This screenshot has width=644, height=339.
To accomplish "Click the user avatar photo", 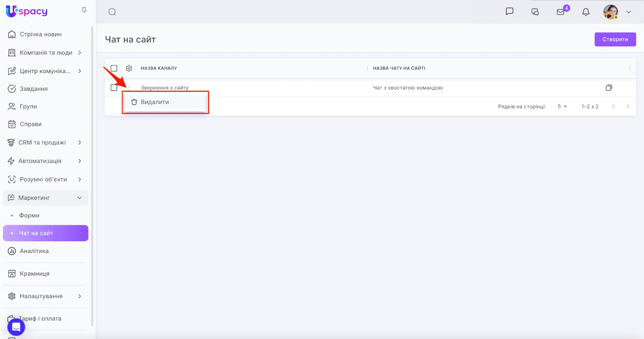I will [x=610, y=12].
